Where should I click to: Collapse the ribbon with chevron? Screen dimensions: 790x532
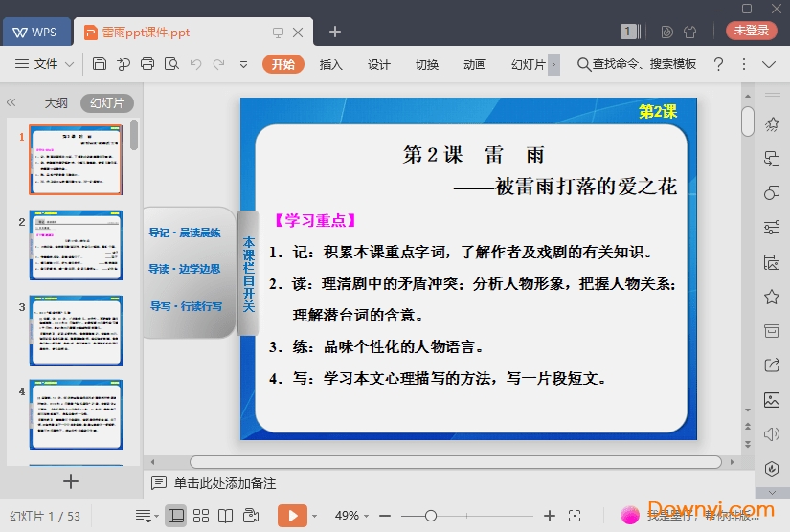point(769,64)
